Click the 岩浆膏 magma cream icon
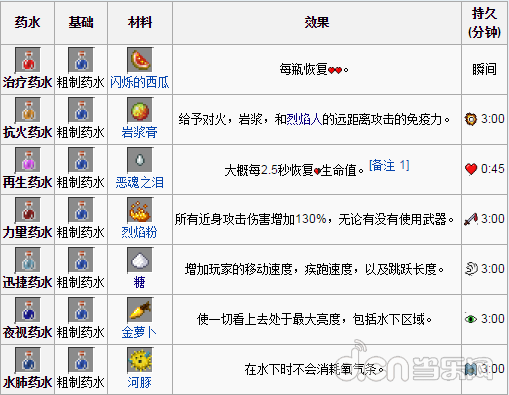This screenshot has height=395, width=509. click(140, 110)
